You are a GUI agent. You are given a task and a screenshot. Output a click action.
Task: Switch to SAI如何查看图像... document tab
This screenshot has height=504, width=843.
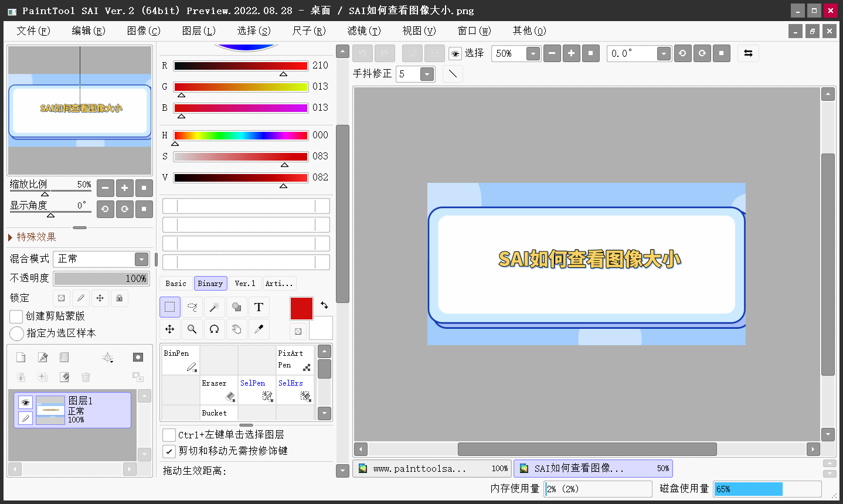pos(593,468)
